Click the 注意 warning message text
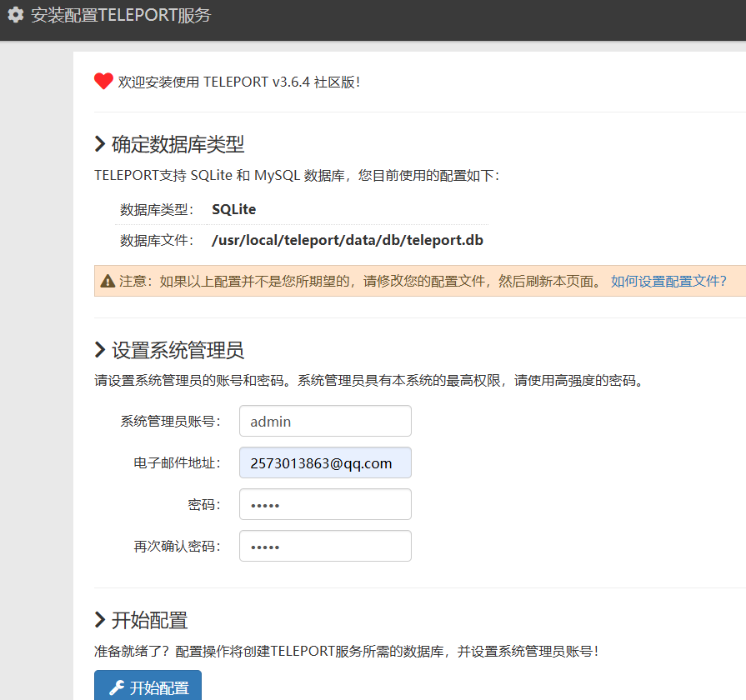746x700 pixels. pyautogui.click(x=361, y=281)
